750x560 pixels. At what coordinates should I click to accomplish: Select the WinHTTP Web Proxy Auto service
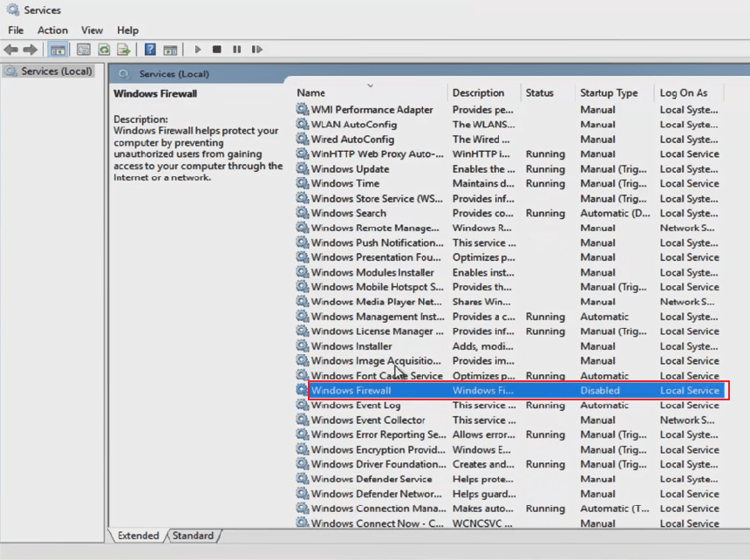pyautogui.click(x=509, y=154)
